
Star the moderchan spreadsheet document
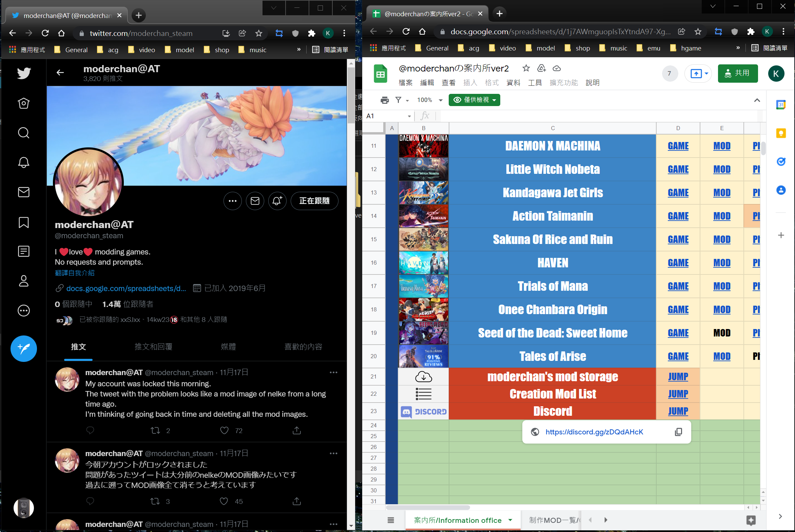tap(526, 68)
